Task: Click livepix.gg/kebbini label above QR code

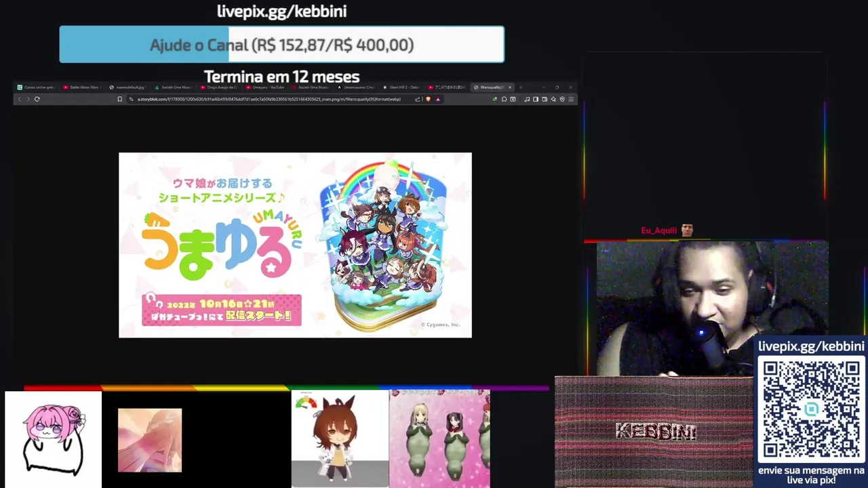Action: tap(811, 346)
